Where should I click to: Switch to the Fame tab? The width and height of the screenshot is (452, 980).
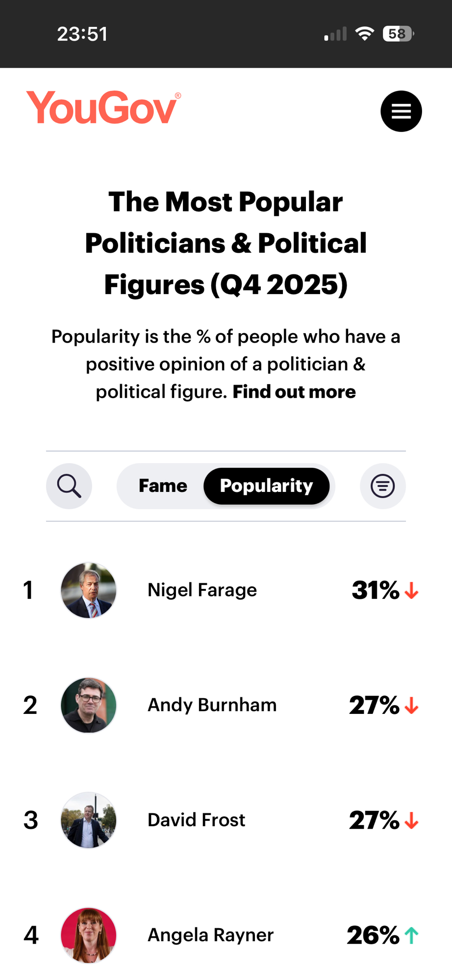(x=163, y=486)
